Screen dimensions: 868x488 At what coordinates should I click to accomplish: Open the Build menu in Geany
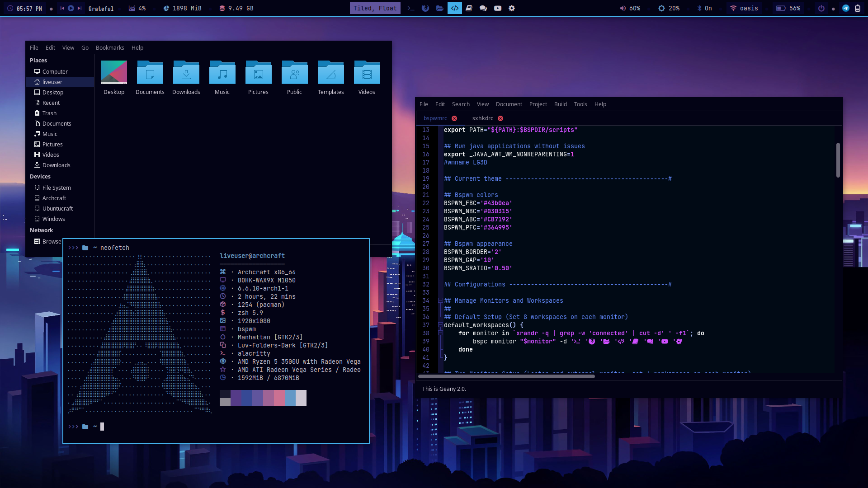[560, 104]
